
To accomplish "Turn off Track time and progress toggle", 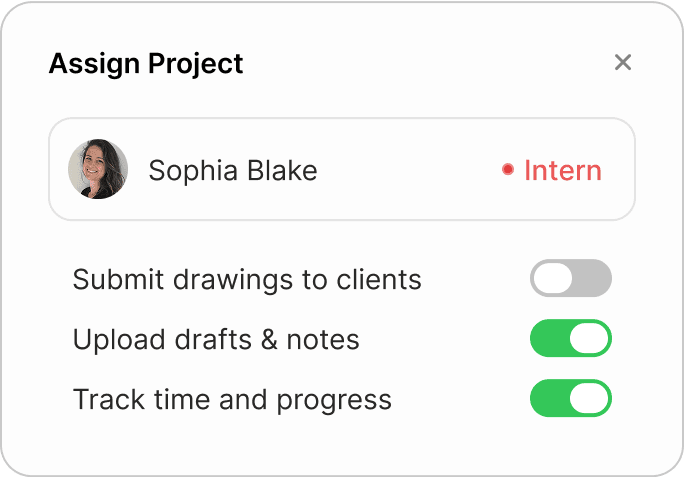I will [570, 399].
